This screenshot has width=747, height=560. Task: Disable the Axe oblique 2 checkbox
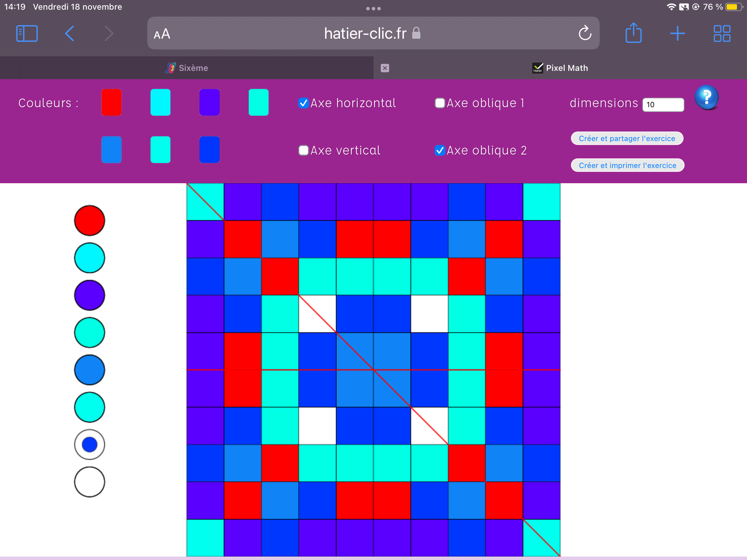(x=440, y=150)
